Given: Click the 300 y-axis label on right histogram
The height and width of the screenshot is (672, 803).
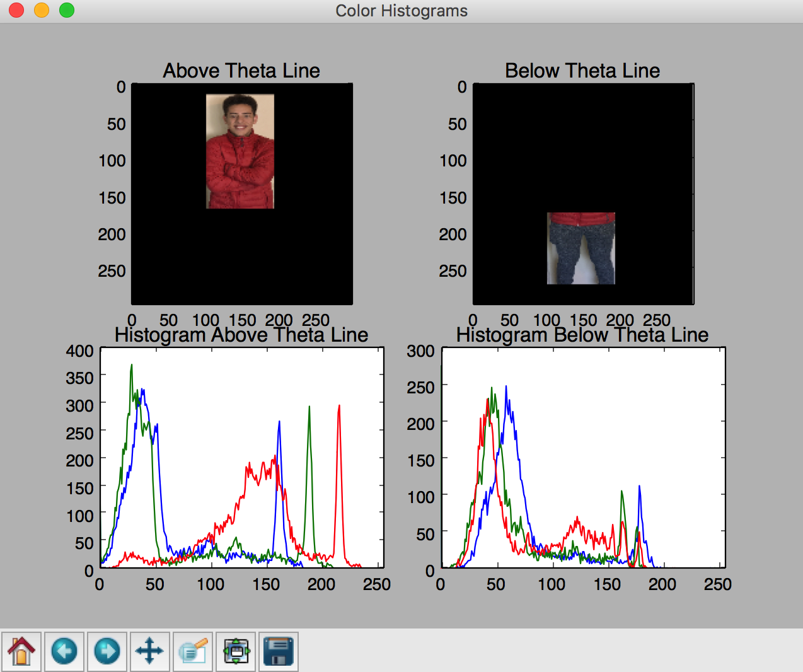Looking at the screenshot, I should click(x=421, y=351).
